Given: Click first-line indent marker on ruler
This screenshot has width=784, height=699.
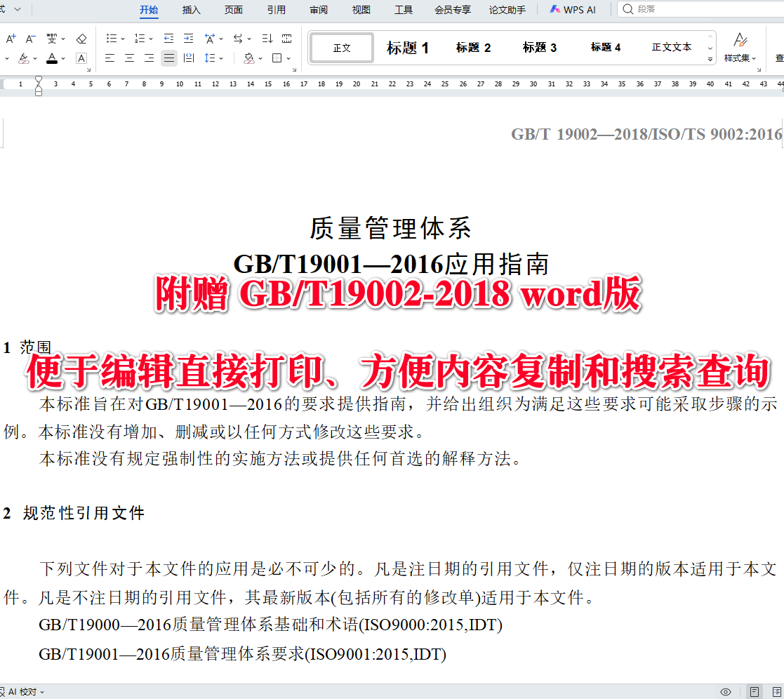Looking at the screenshot, I should point(39,80).
